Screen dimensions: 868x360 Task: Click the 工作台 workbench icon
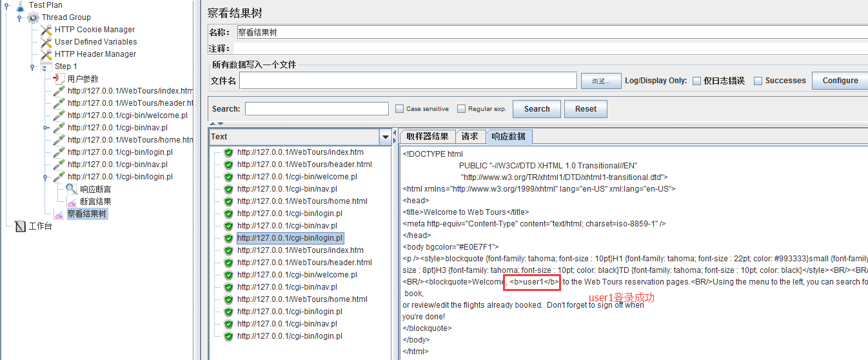coord(20,226)
